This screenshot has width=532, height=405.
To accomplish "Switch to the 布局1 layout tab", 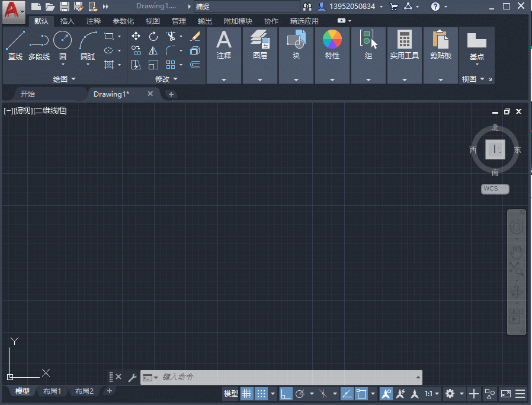I will click(x=52, y=391).
